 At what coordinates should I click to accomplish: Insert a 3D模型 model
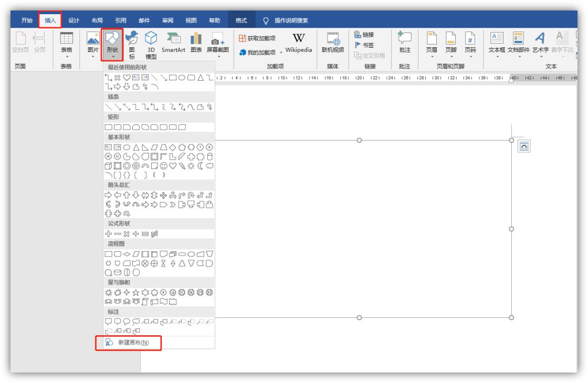150,41
